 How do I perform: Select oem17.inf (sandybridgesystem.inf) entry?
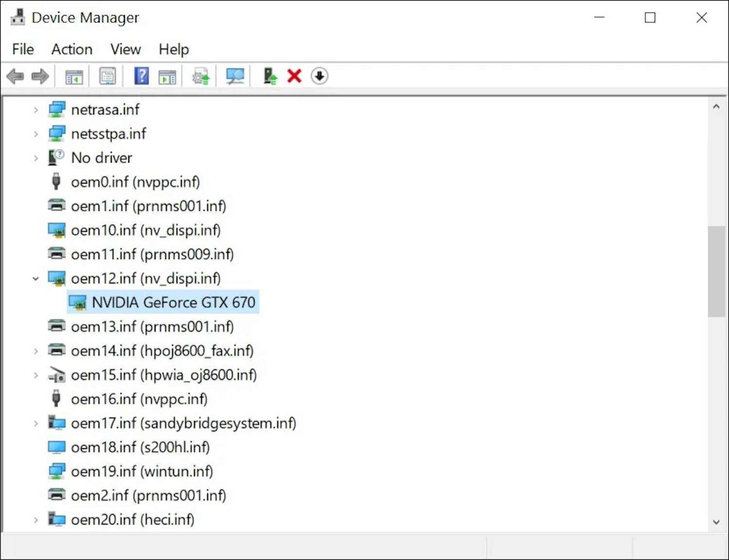pyautogui.click(x=183, y=423)
